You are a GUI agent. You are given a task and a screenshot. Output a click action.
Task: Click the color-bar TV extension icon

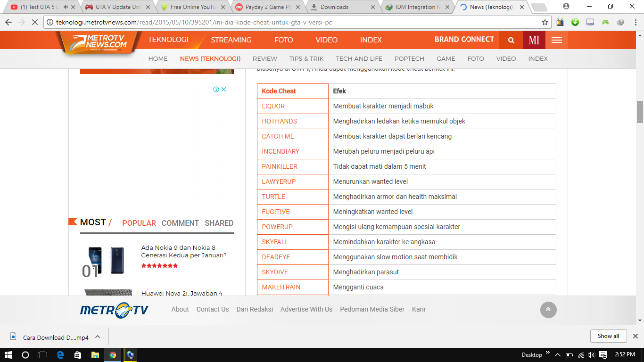(560, 22)
